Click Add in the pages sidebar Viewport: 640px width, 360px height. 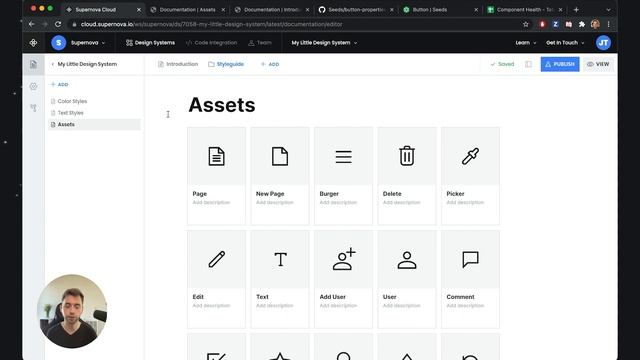pyautogui.click(x=60, y=84)
